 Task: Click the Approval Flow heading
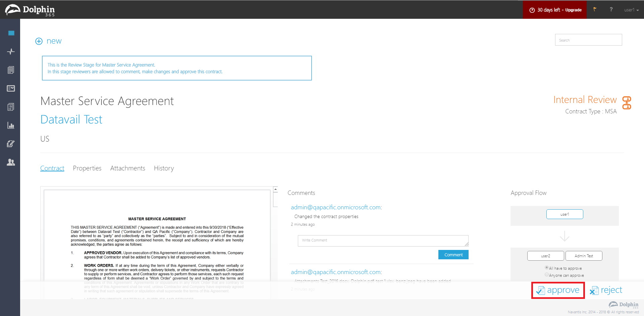[529, 193]
